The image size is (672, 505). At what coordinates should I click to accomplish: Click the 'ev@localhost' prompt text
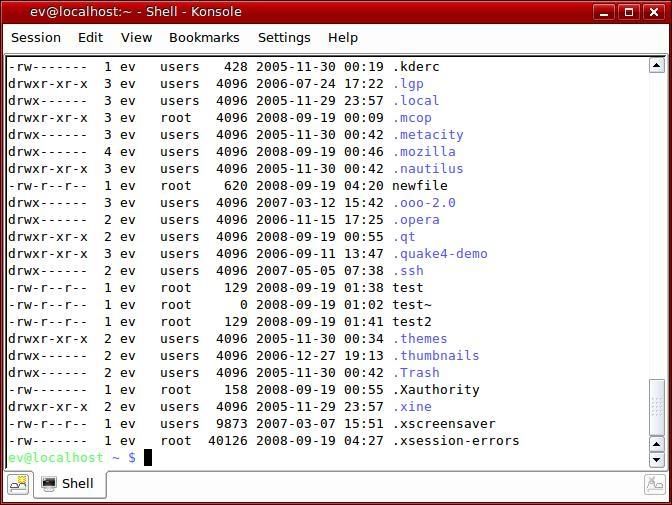click(56, 458)
